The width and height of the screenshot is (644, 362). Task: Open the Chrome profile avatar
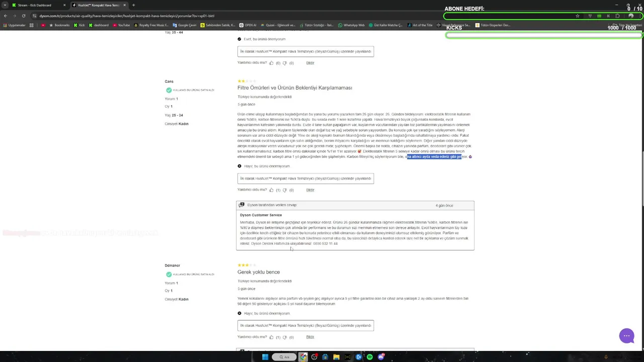pos(631,16)
